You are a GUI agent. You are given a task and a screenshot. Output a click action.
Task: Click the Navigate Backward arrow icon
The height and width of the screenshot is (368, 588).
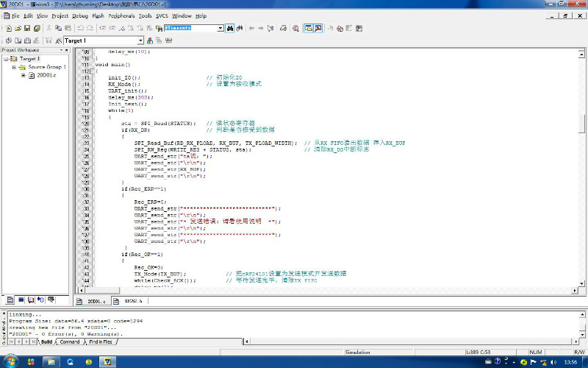[x=251, y=28]
